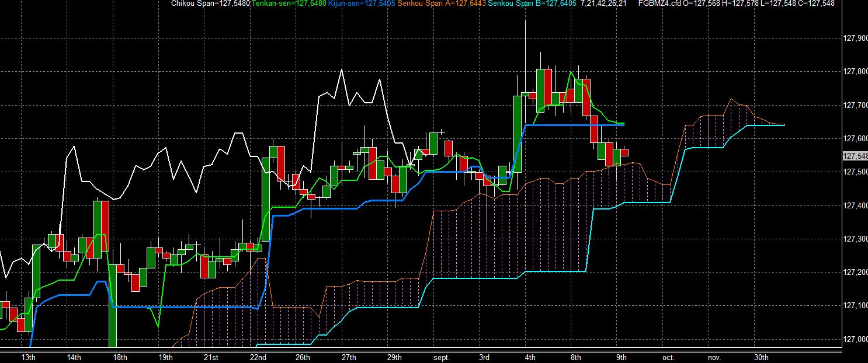Click the 127,600 price axis label

856,139
